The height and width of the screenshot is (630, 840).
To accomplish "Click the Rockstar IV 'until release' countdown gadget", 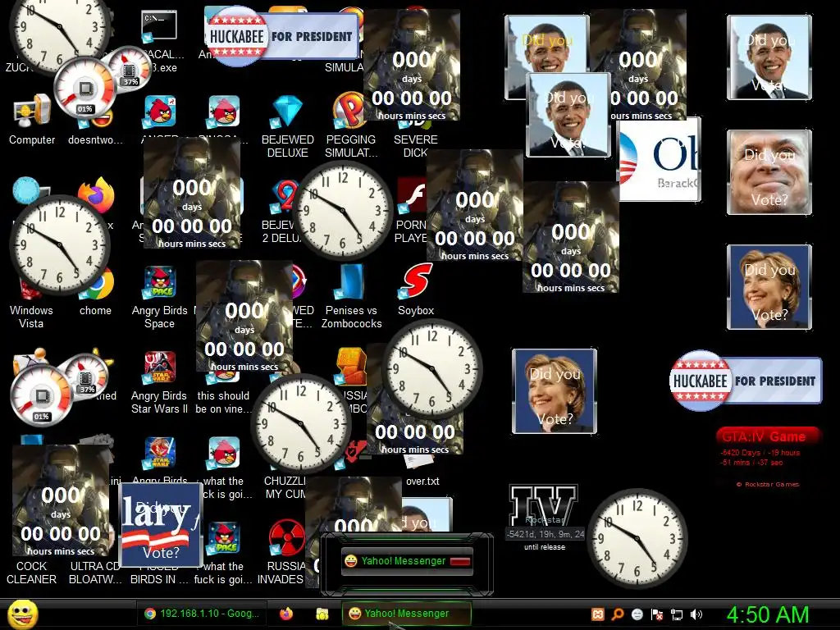I will coord(545,518).
